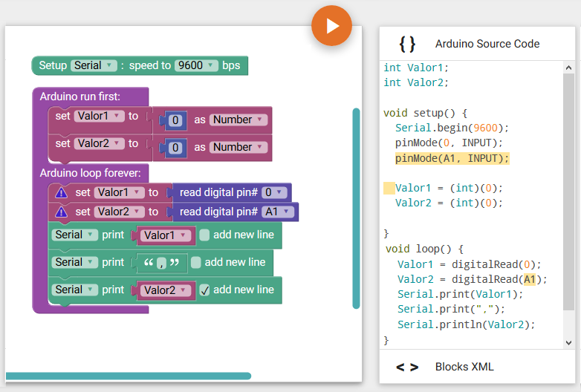Click the workspace vertical scrollbar
The height and width of the screenshot is (392, 581).
356,209
